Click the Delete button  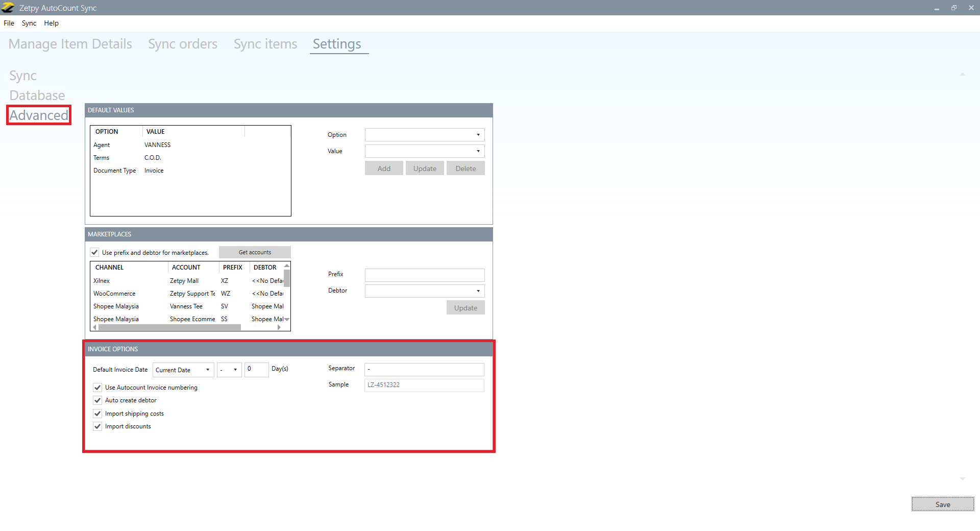[465, 168]
